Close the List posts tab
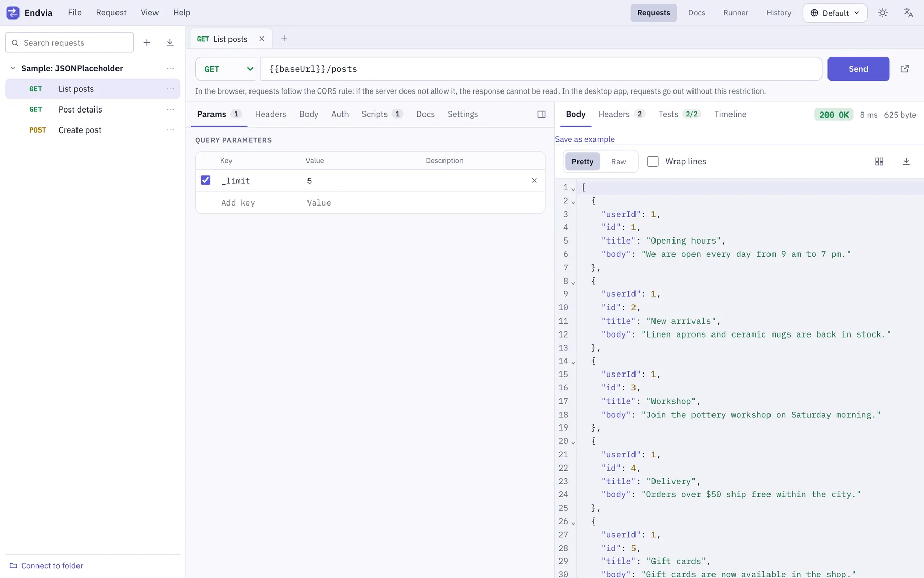Image resolution: width=924 pixels, height=578 pixels. coord(262,39)
